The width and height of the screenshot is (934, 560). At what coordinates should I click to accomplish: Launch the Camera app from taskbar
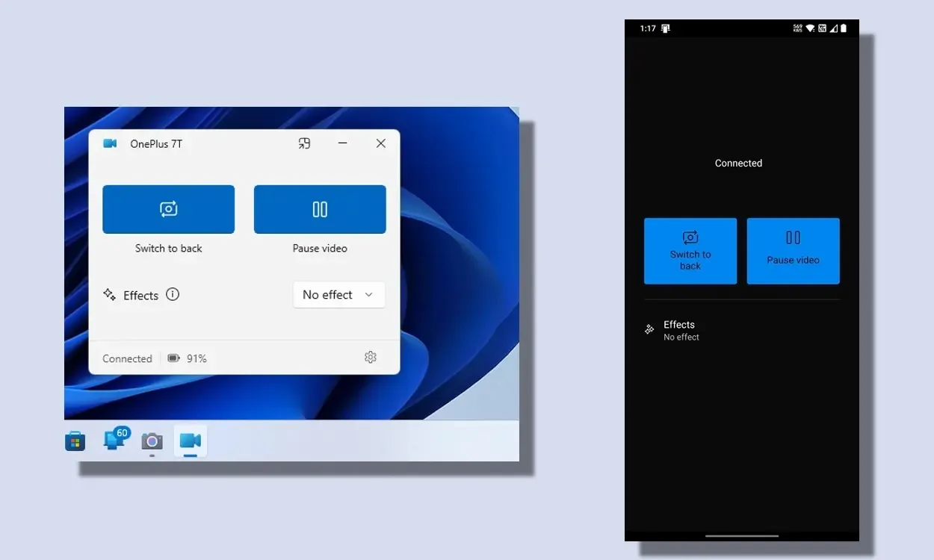point(152,441)
